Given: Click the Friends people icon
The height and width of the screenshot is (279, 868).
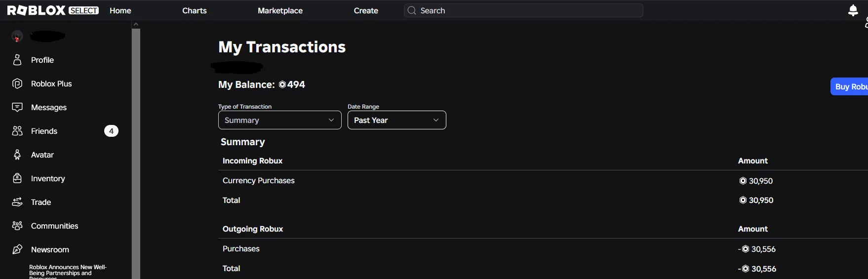Looking at the screenshot, I should point(17,131).
